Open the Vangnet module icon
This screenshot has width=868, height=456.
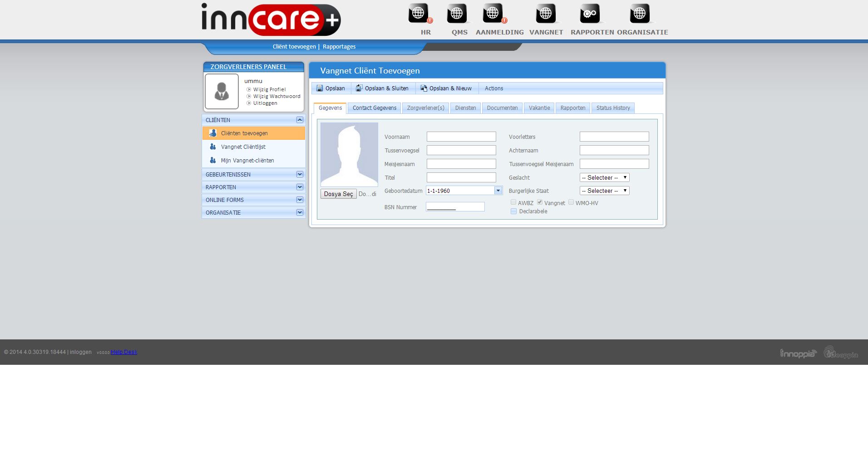click(546, 14)
